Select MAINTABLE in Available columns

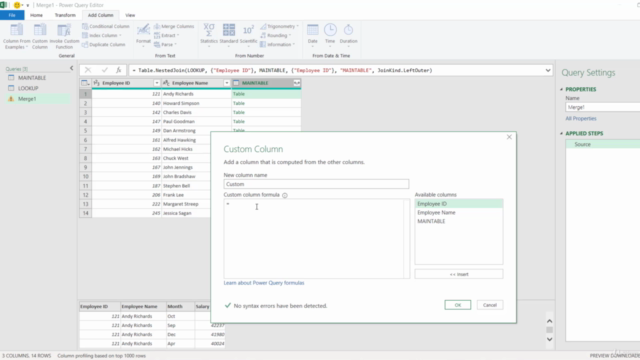tap(459, 221)
